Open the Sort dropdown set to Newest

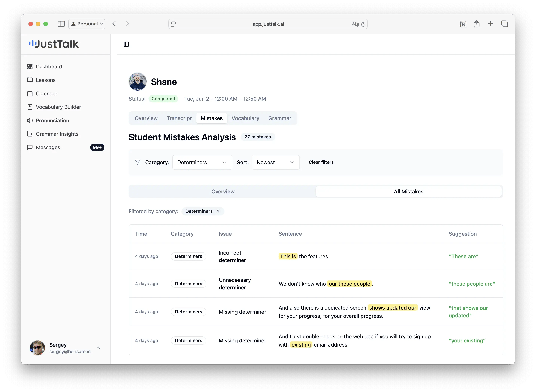tap(276, 162)
